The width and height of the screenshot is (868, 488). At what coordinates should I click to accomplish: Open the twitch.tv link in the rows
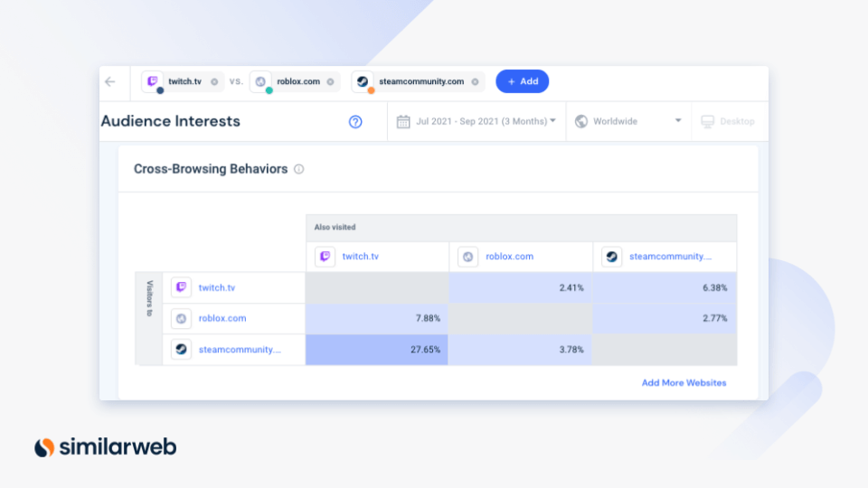216,287
